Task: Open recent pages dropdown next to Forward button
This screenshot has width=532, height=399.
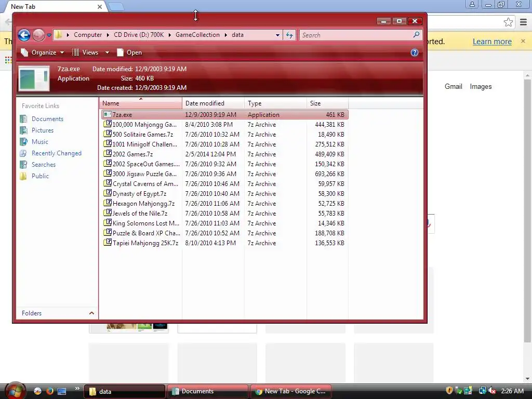Action: pyautogui.click(x=49, y=35)
